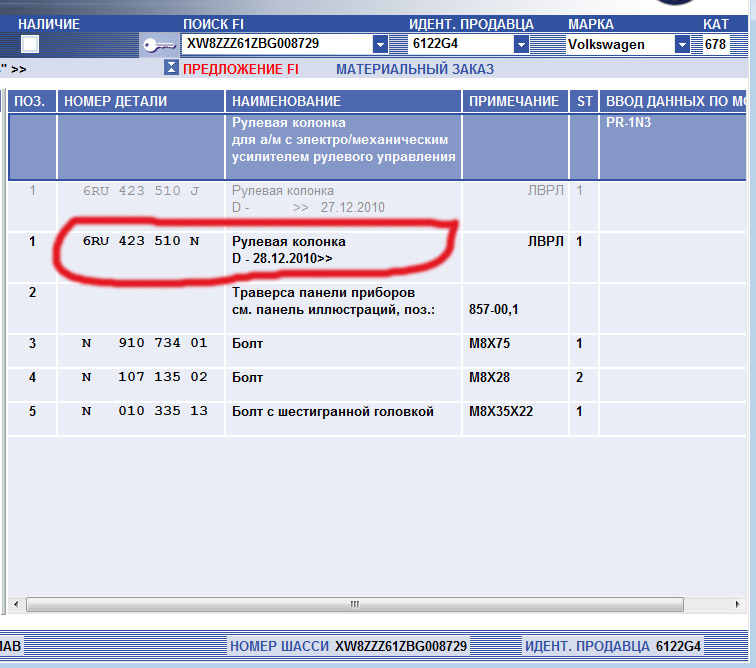Click the left arrow of horizontal scrollbar
This screenshot has height=668, width=756.
pyautogui.click(x=16, y=605)
